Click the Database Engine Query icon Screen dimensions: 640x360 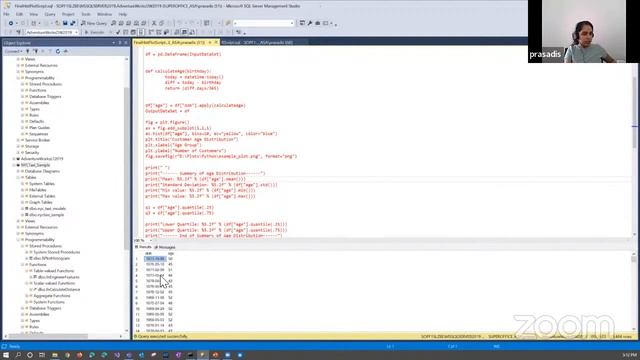pyautogui.click(x=113, y=23)
